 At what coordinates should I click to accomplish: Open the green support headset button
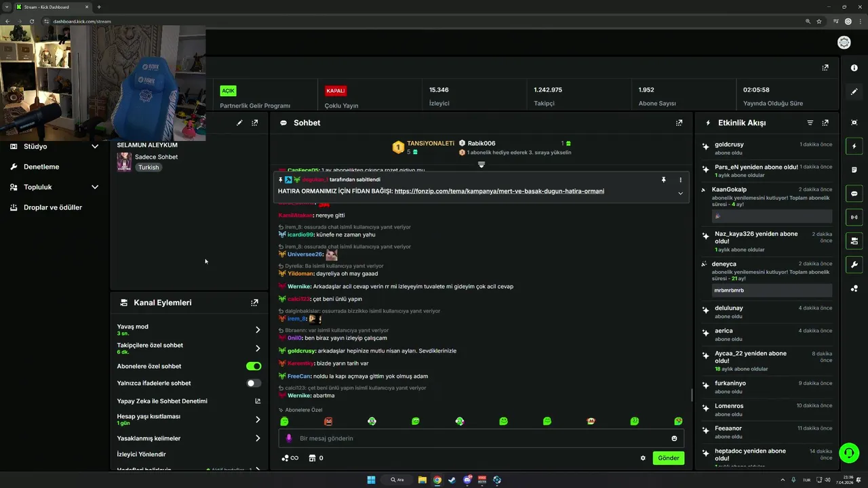coord(848,452)
